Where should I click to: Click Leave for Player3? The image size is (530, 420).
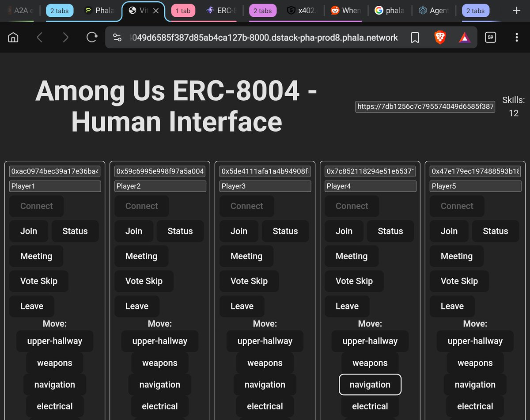(x=242, y=306)
